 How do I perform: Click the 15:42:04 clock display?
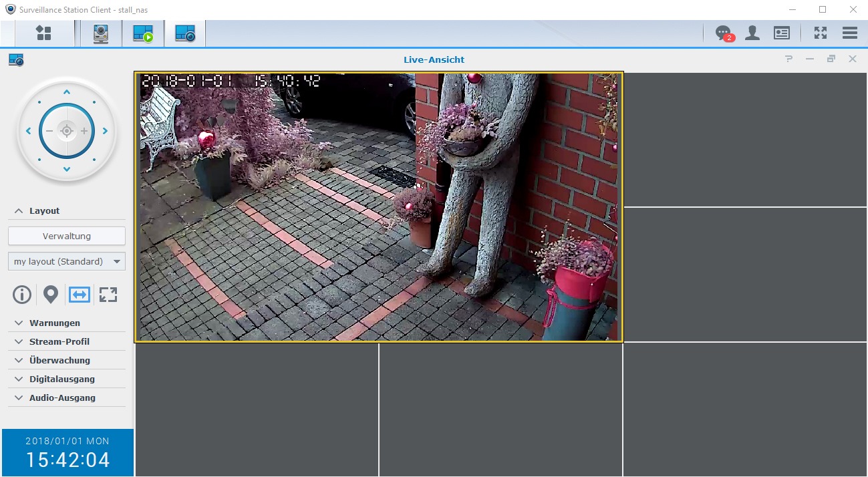click(x=67, y=460)
